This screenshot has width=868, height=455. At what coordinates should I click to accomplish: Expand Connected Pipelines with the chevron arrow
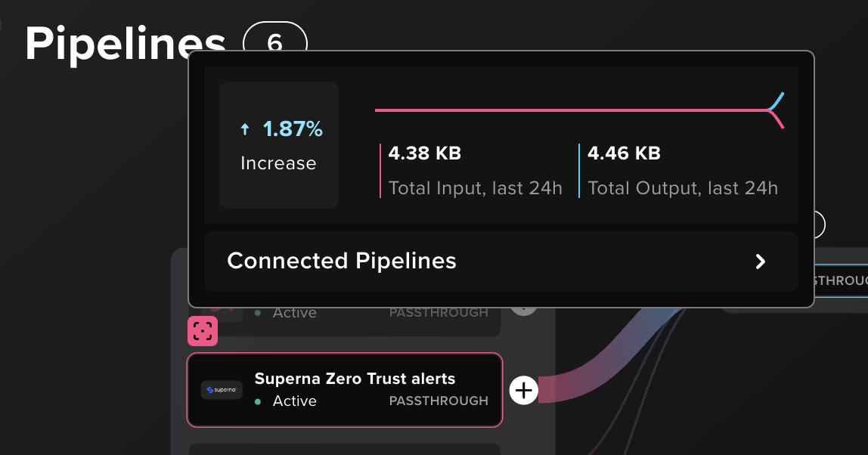point(761,262)
